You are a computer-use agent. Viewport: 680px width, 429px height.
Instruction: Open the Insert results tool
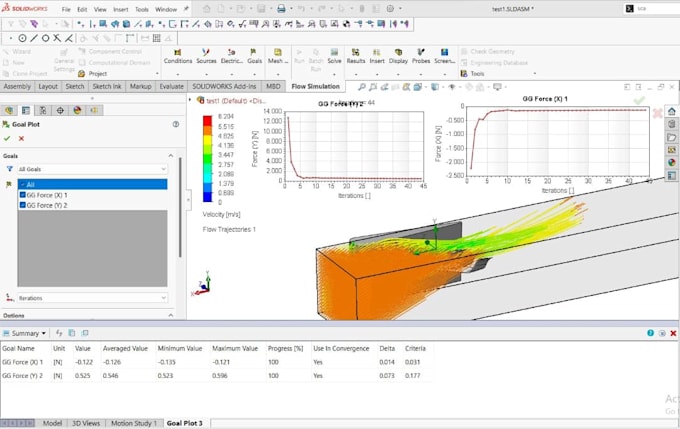(377, 56)
